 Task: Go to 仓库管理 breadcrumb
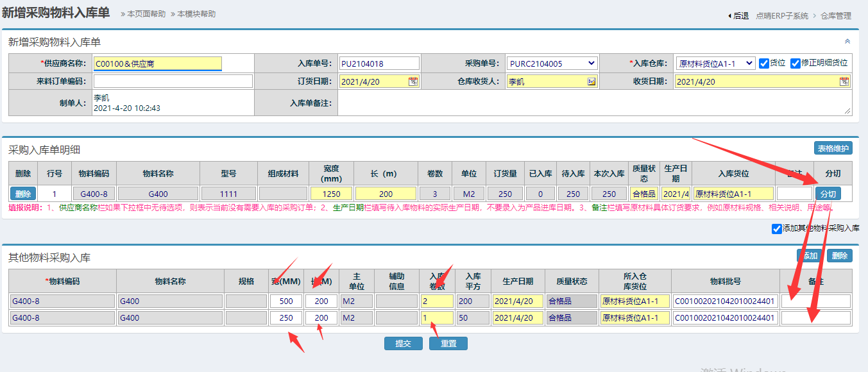tap(836, 15)
